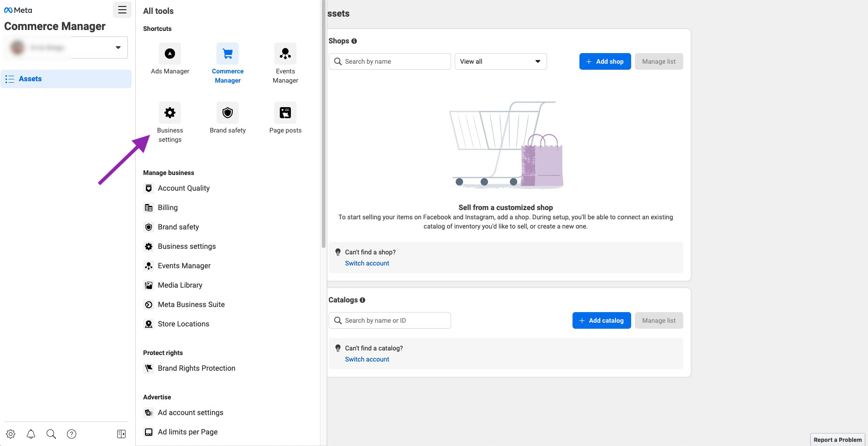
Task: Click Manage list button in Shops
Action: (x=659, y=61)
